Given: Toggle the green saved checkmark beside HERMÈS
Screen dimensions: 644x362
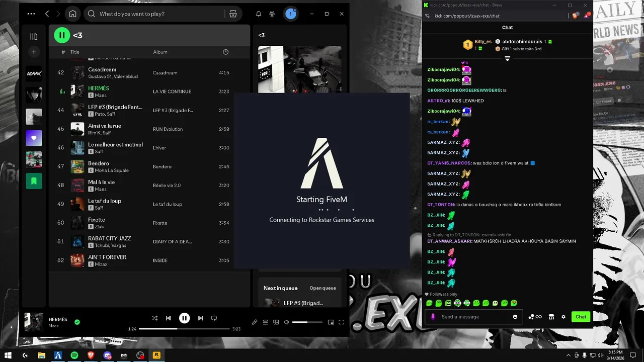Looking at the screenshot, I should [77, 322].
